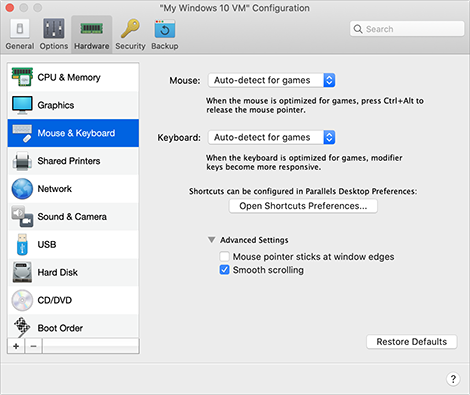Click the Restore Defaults button
Screen dimensions: 470x395
412,342
